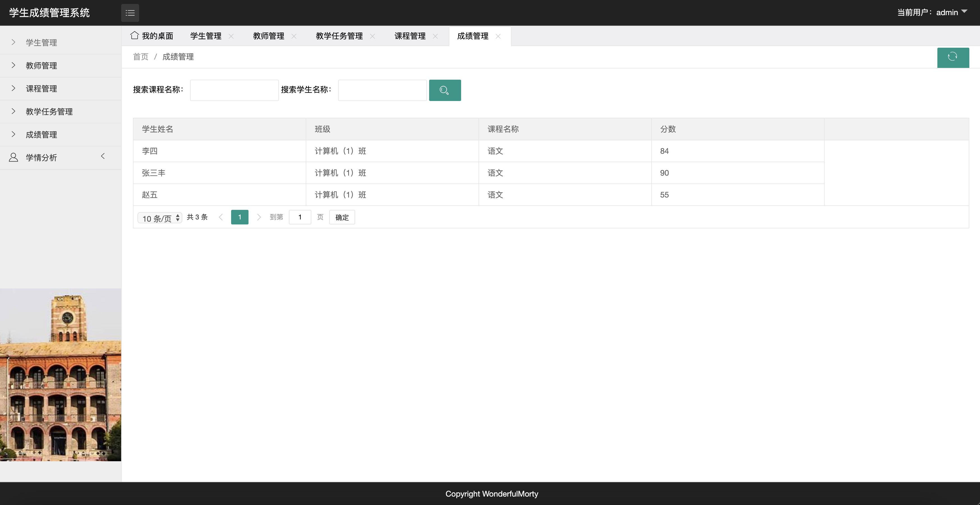
Task: Switch to the 教学任务管理 tab
Action: point(339,36)
